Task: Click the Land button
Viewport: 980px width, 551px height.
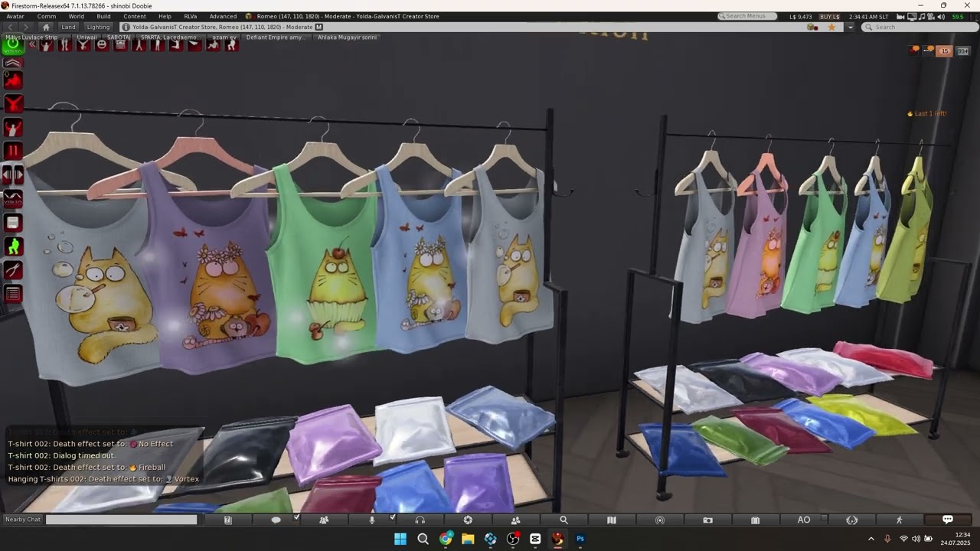Action: pos(69,27)
